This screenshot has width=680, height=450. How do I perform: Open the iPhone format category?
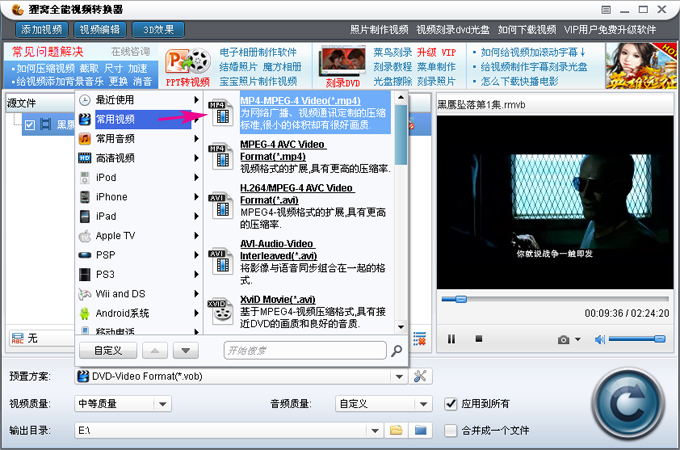pyautogui.click(x=138, y=197)
